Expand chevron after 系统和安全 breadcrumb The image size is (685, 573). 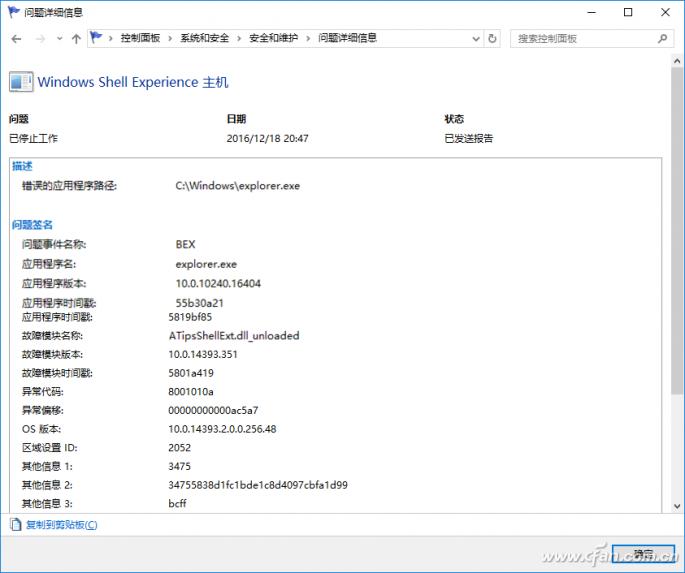(241, 39)
